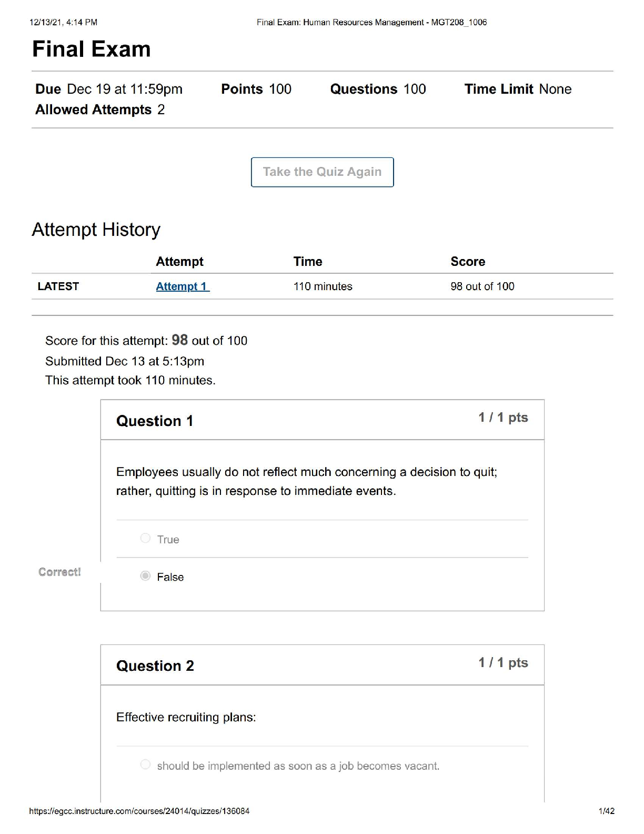Click the Take the Quiz Again button
The width and height of the screenshot is (644, 834).
tap(322, 172)
